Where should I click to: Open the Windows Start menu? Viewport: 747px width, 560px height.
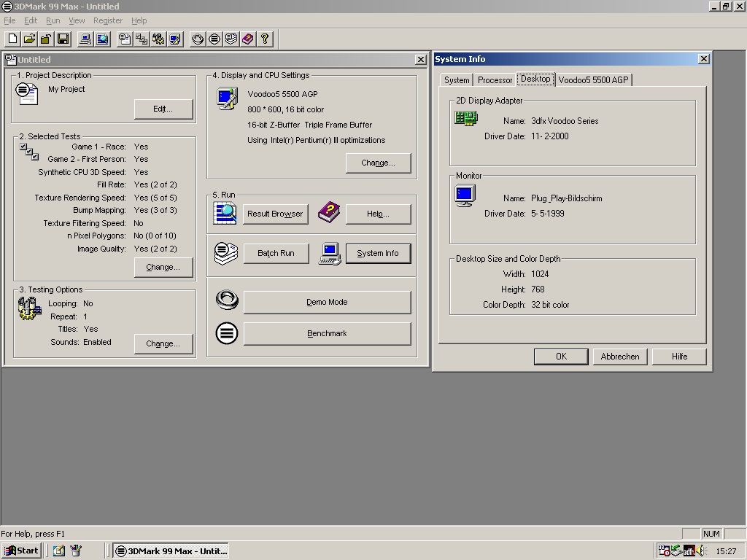click(21, 551)
